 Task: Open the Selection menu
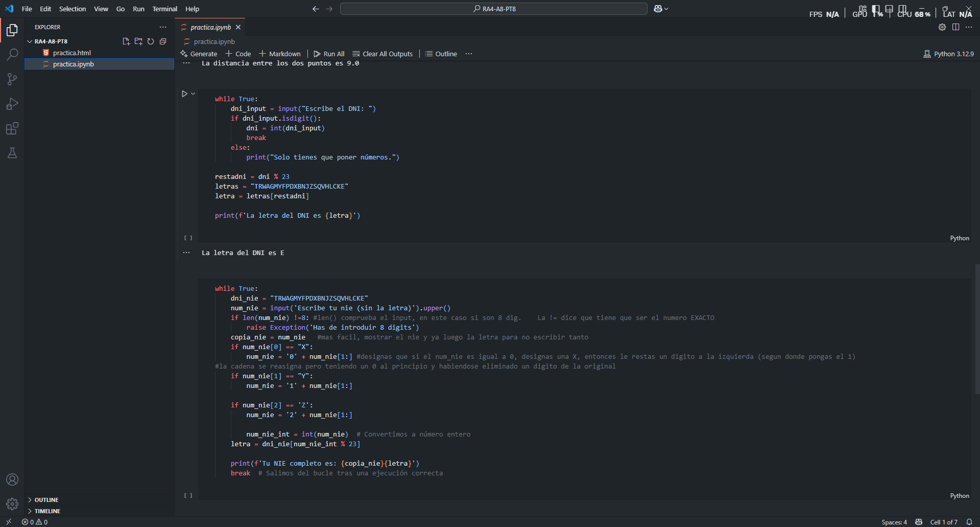pyautogui.click(x=73, y=9)
